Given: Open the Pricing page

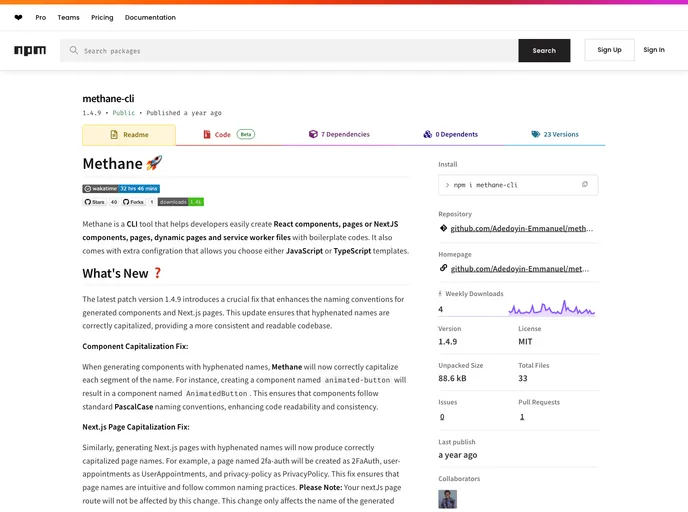Looking at the screenshot, I should tap(102, 18).
